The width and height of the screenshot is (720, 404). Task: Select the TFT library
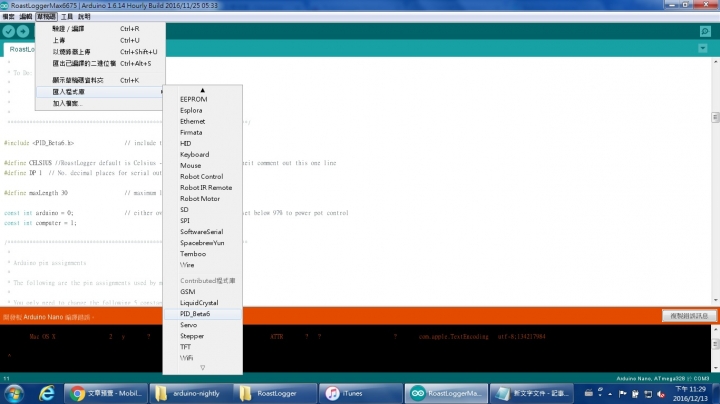(x=202, y=347)
